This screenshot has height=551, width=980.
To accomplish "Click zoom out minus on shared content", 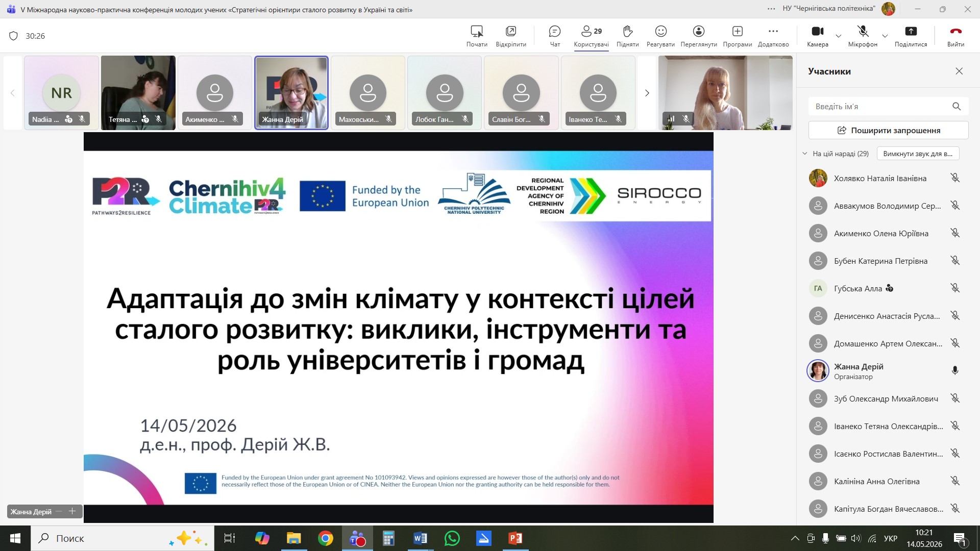I will click(x=59, y=511).
